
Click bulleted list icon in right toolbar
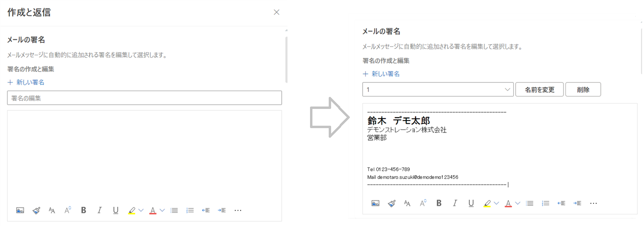click(530, 203)
